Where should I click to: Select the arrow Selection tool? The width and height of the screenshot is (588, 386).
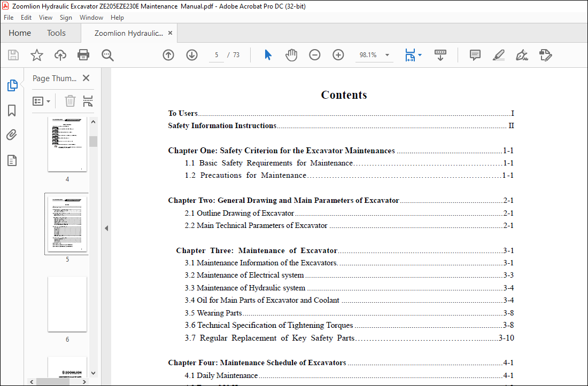268,55
